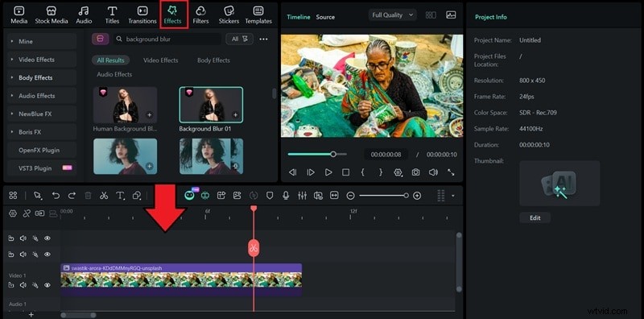Open the Filters tab
This screenshot has height=319, width=644.
click(x=200, y=15)
